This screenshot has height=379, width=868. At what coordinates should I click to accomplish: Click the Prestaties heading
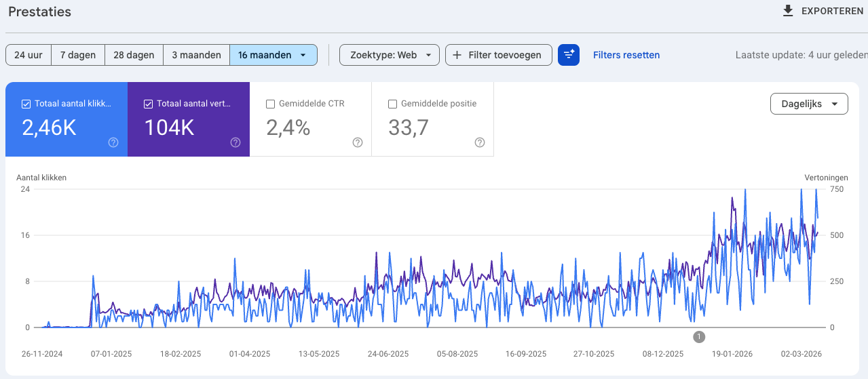(39, 12)
